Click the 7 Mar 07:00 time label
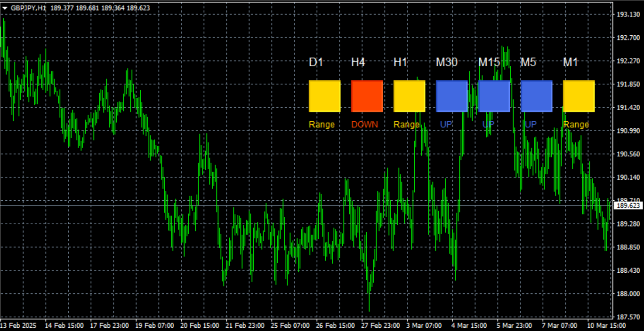Screen dimensions: 644x331 pos(560,325)
